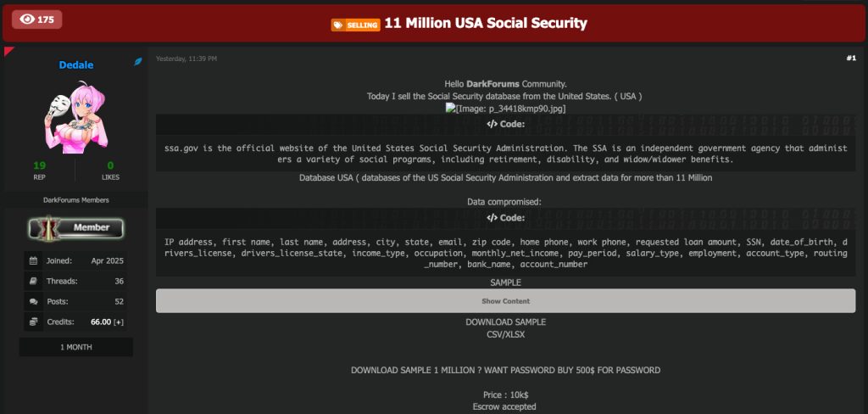Open the Dedale username profile link

tap(75, 64)
